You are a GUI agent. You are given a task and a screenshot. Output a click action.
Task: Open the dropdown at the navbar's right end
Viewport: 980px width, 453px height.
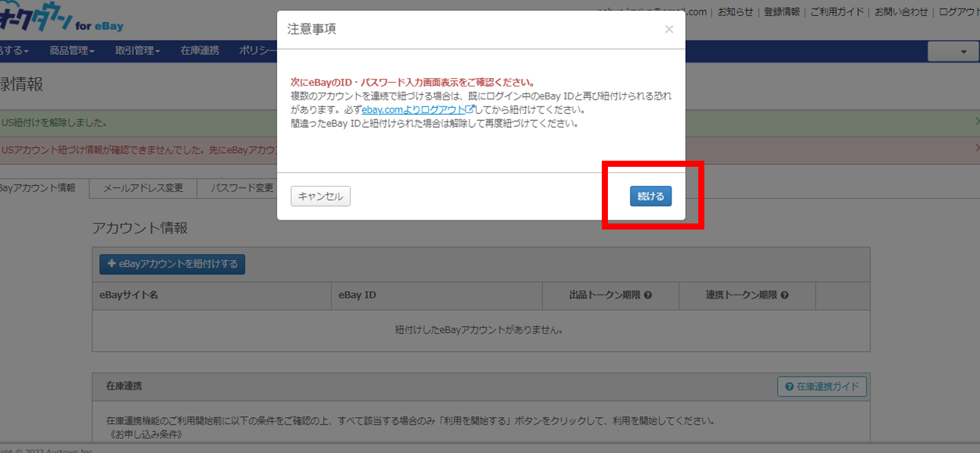(x=953, y=51)
